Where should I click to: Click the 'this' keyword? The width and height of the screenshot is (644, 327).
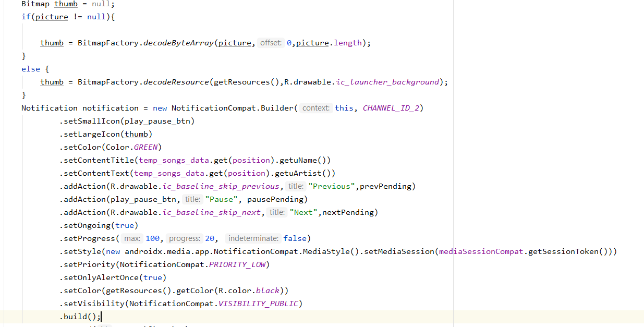[x=344, y=108]
